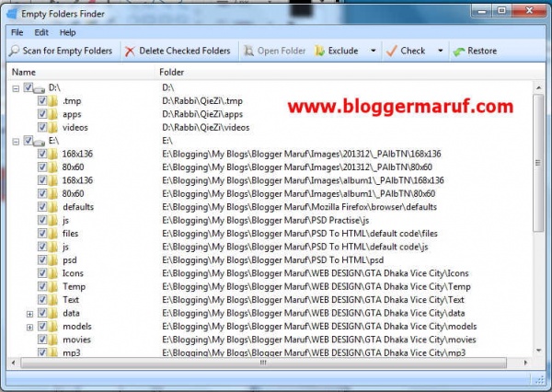The height and width of the screenshot is (392, 552).
Task: Click the Check button label
Action: (413, 51)
